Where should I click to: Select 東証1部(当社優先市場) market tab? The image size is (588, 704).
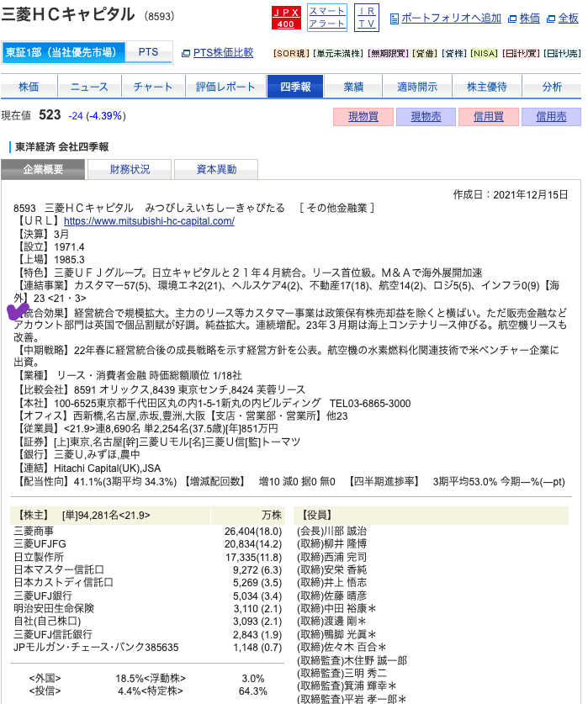point(64,52)
